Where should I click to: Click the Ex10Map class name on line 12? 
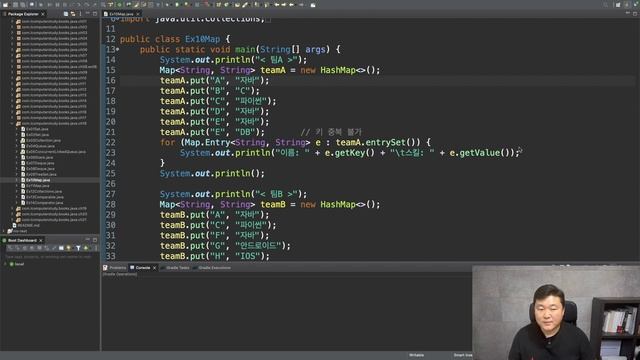[202, 39]
